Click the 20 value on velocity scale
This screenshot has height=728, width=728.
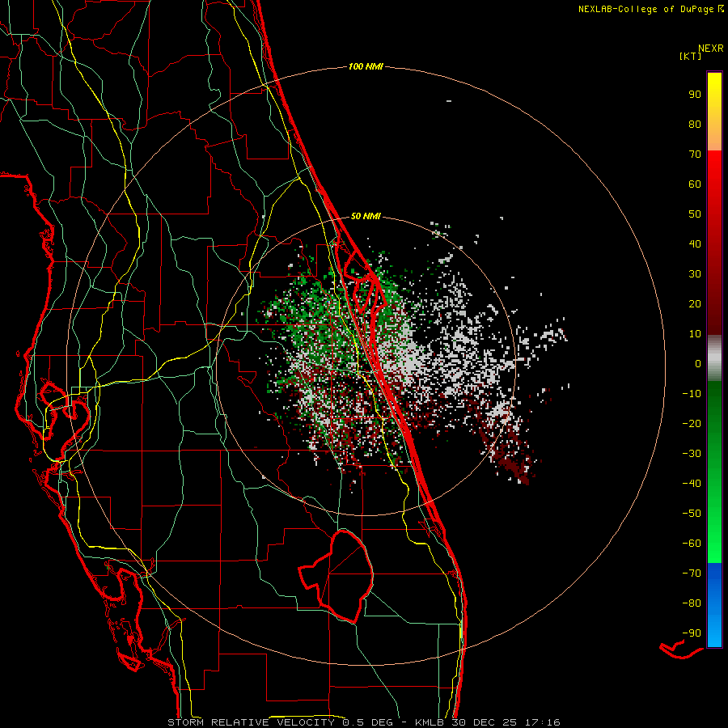[695, 304]
